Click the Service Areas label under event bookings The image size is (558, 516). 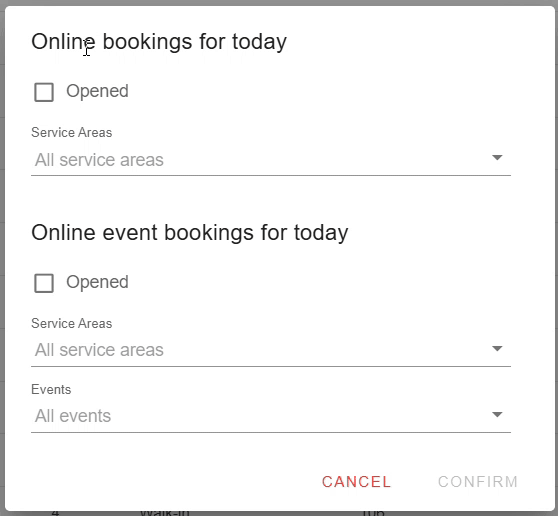coord(72,323)
